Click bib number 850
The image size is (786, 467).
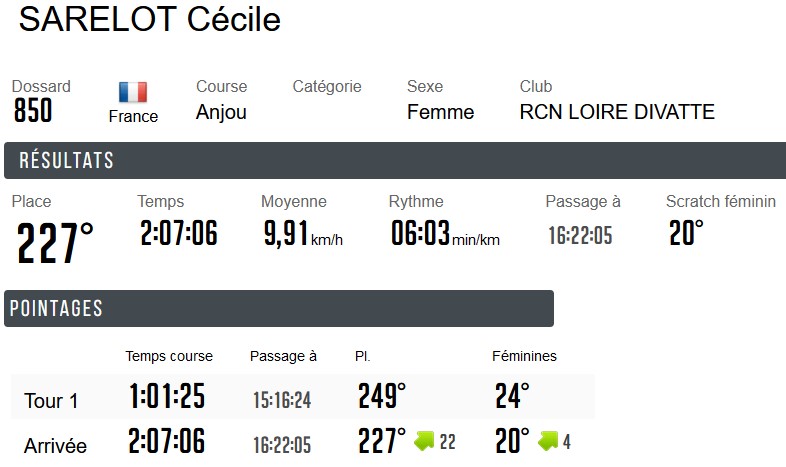click(33, 111)
